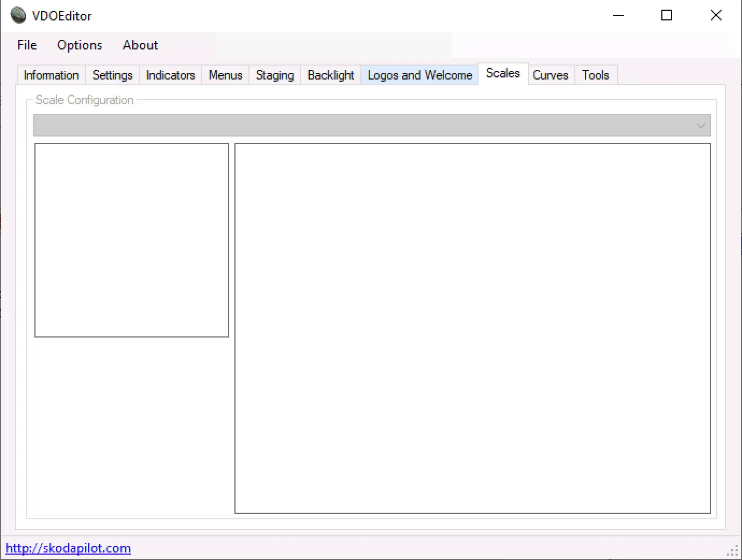Maximize the VDOEditor window
This screenshot has width=742, height=560.
[x=667, y=16]
